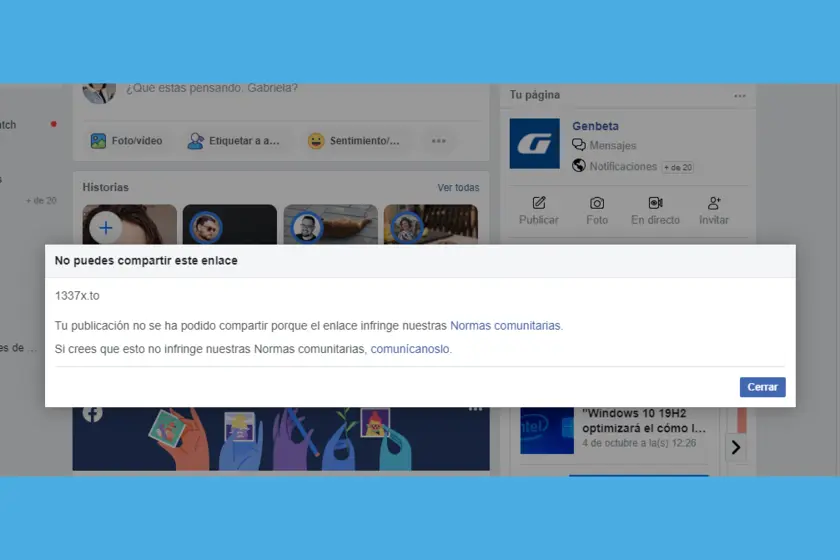Click the 1337x.to blocked link text
Image resolution: width=840 pixels, height=560 pixels.
click(x=77, y=296)
